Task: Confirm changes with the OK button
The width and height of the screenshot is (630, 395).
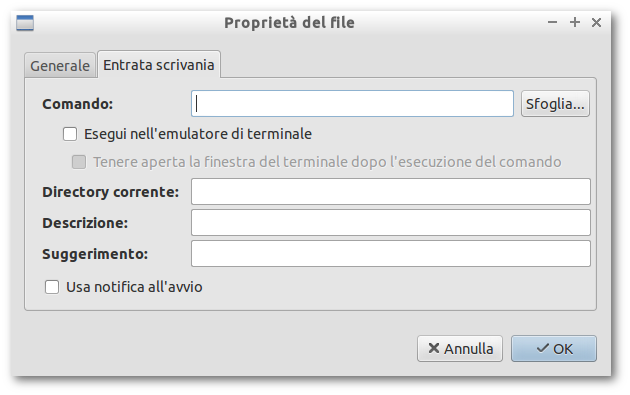Action: (554, 348)
